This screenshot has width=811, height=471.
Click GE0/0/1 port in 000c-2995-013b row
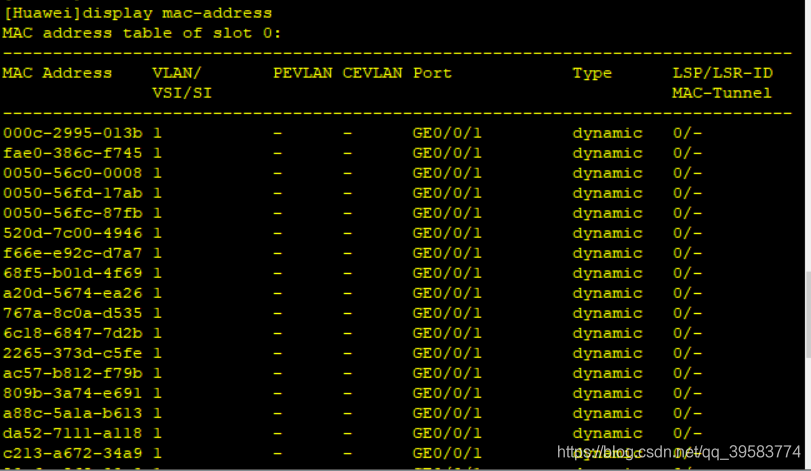pyautogui.click(x=447, y=133)
